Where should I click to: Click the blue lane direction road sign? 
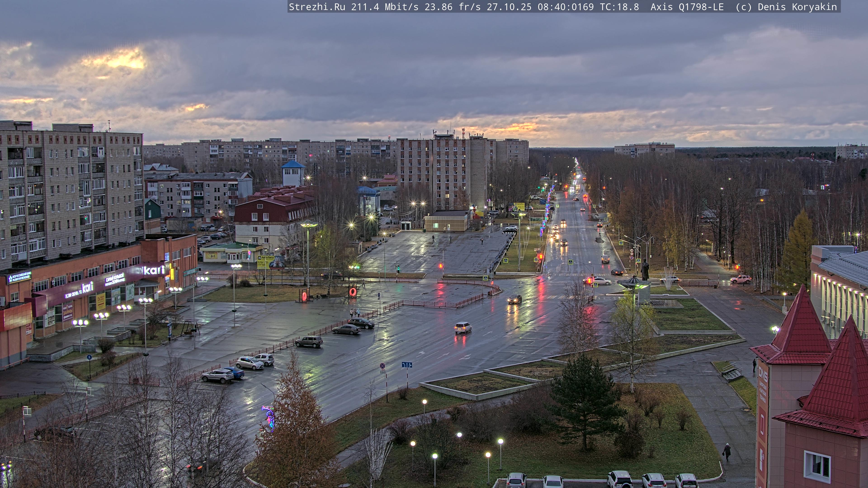click(x=407, y=365)
